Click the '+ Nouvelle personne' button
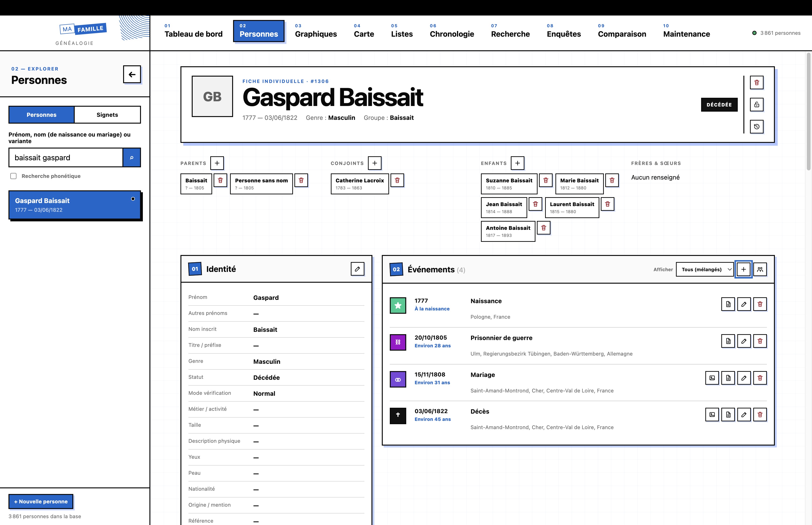Viewport: 812px width, 525px height. 41,501
